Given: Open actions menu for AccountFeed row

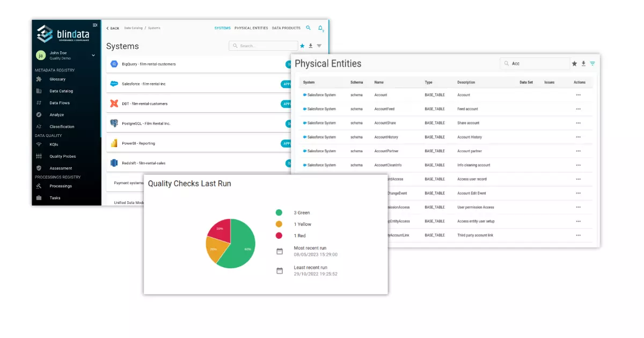Looking at the screenshot, I should (578, 109).
